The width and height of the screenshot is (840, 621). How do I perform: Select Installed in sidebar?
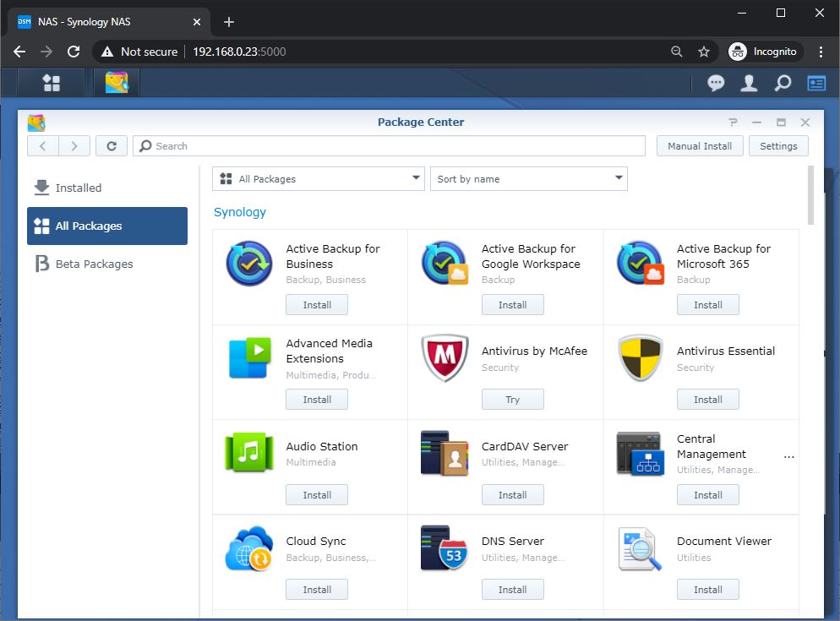point(107,188)
